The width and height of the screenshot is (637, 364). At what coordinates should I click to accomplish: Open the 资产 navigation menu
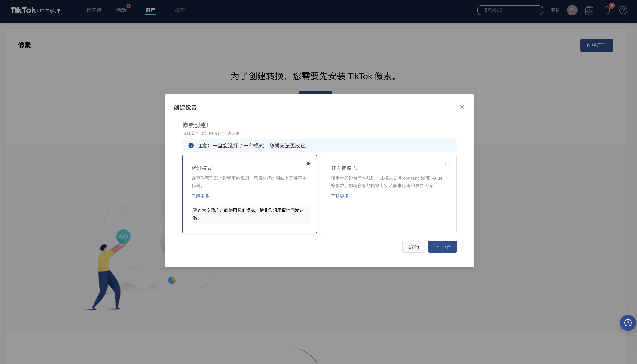[x=150, y=10]
